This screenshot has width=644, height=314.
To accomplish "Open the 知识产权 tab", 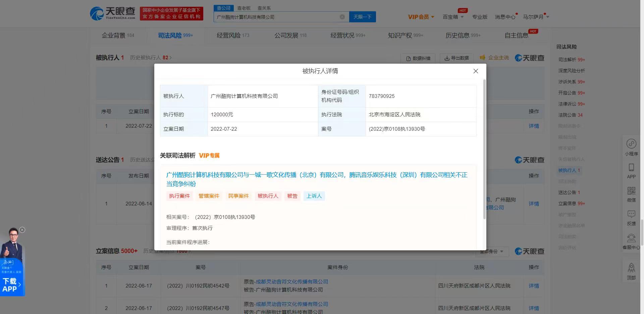I will coord(406,35).
